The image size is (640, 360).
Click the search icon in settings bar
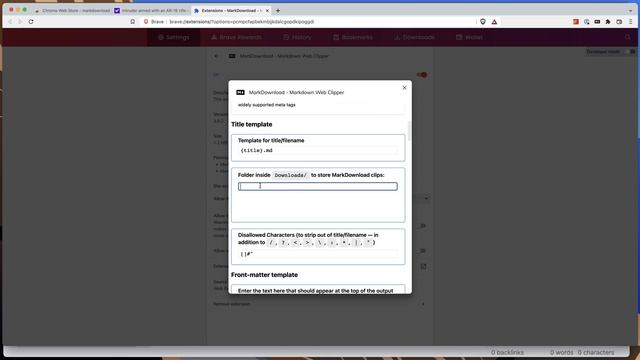point(628,37)
